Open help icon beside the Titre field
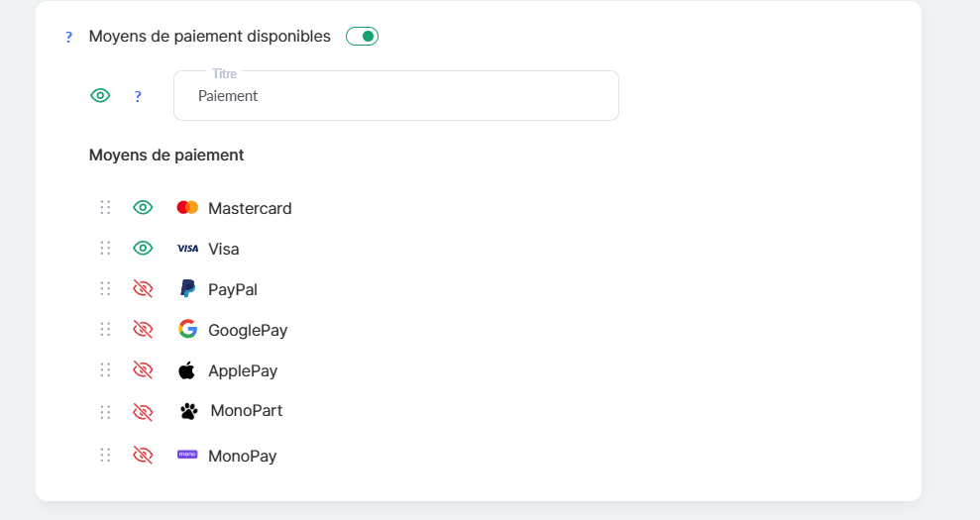 coord(138,96)
